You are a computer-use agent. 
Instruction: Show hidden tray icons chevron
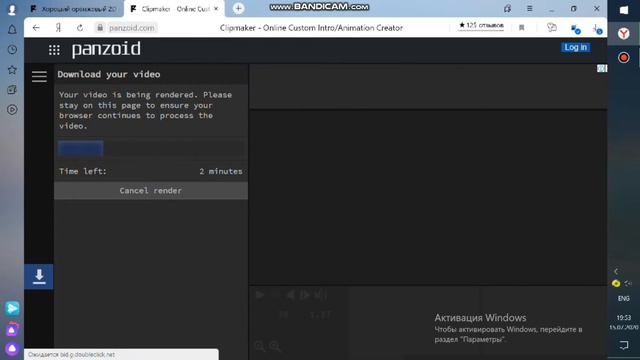coord(616,271)
